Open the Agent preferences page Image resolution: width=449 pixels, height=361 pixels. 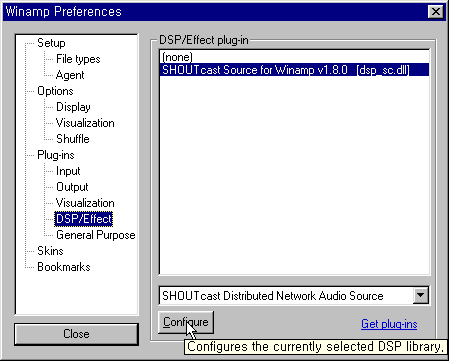tap(70, 75)
